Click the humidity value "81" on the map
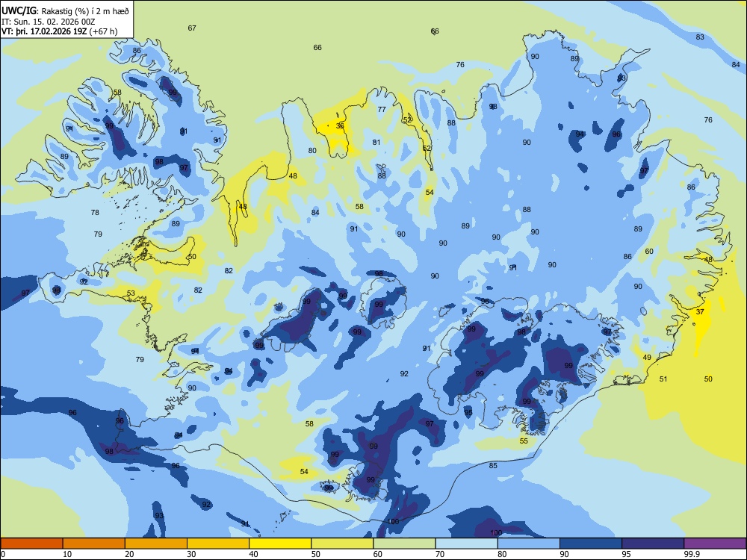747x560 pixels. click(x=376, y=143)
